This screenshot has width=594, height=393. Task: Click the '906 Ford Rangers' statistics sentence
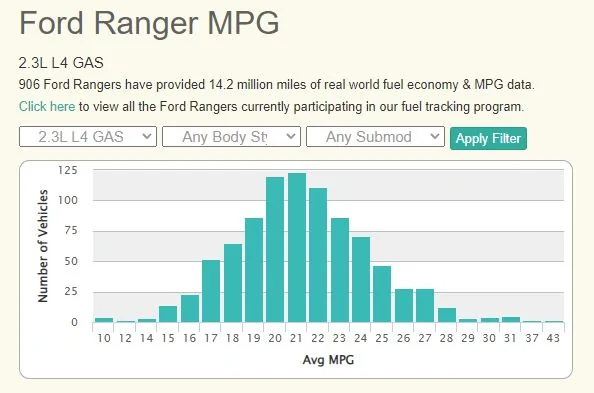click(x=277, y=84)
